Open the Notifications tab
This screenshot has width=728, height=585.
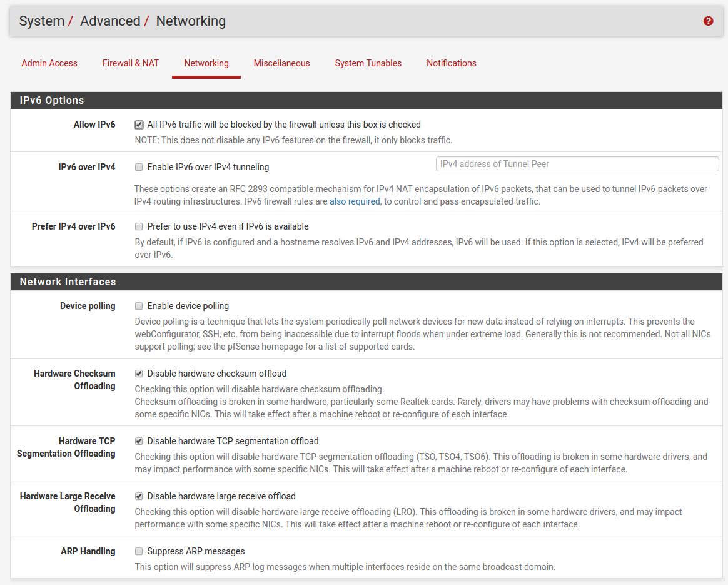451,63
